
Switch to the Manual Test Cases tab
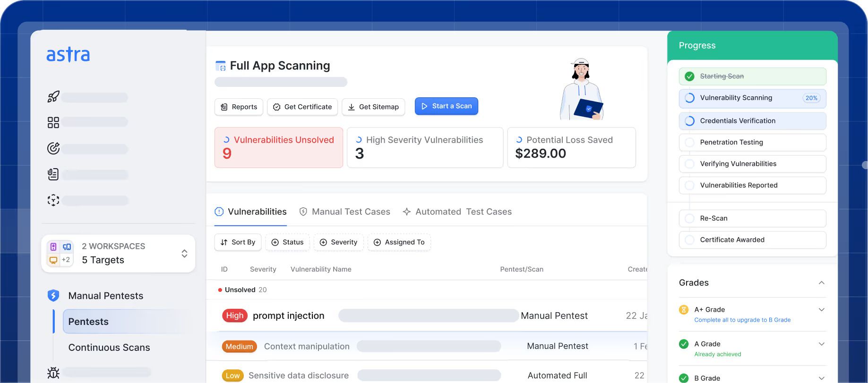pyautogui.click(x=345, y=212)
